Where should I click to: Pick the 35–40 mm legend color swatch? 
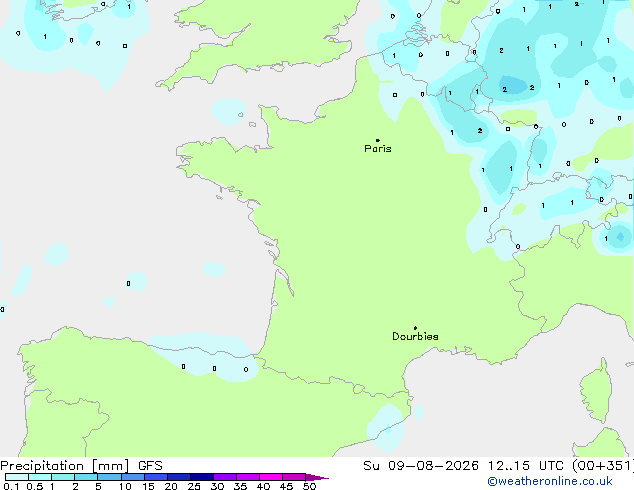248,477
